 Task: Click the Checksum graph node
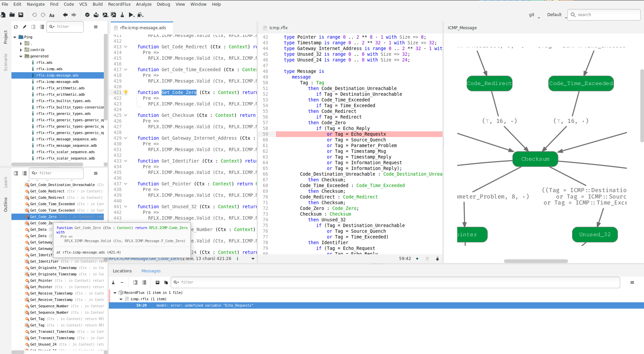tap(535, 159)
